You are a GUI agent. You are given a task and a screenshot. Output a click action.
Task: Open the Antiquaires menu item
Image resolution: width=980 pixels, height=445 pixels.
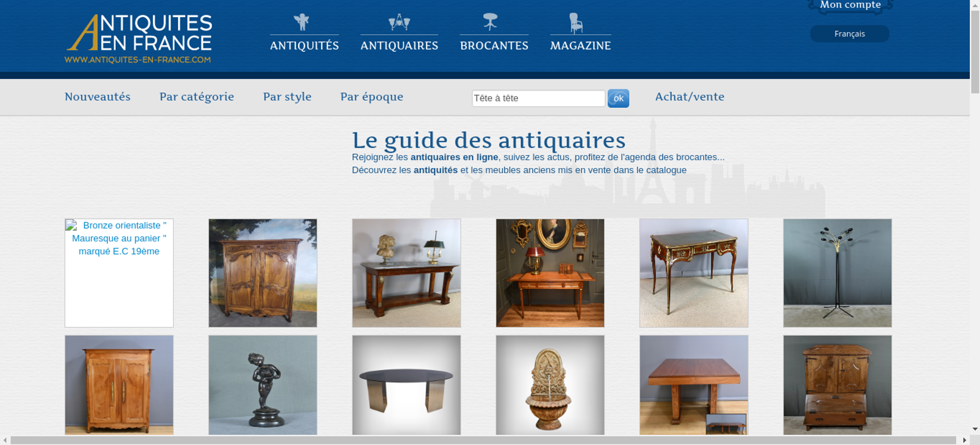[399, 46]
